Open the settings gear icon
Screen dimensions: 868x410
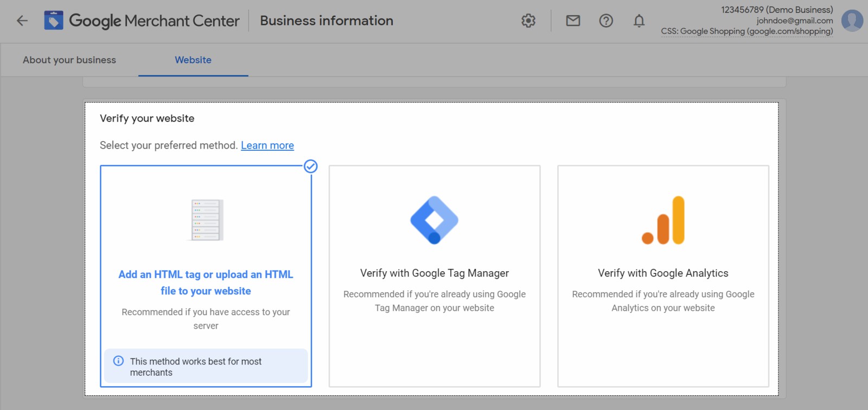[528, 21]
